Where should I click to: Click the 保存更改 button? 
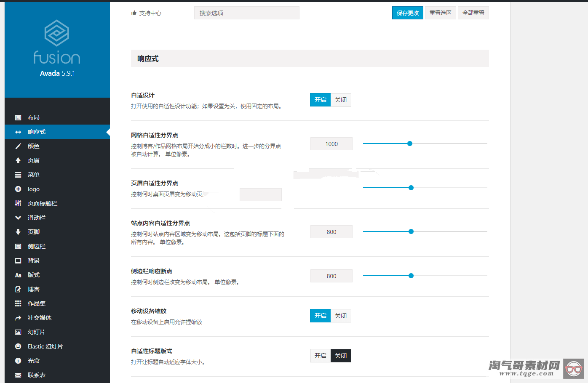point(408,13)
